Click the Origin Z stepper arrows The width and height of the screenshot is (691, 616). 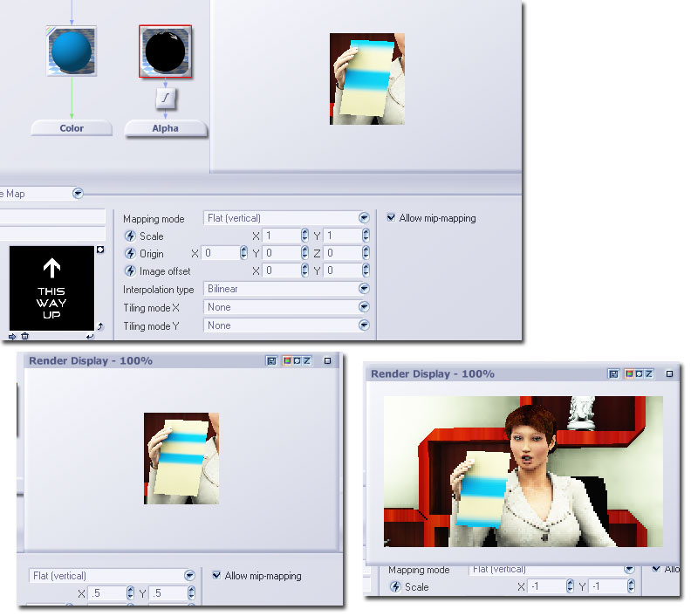(x=366, y=253)
